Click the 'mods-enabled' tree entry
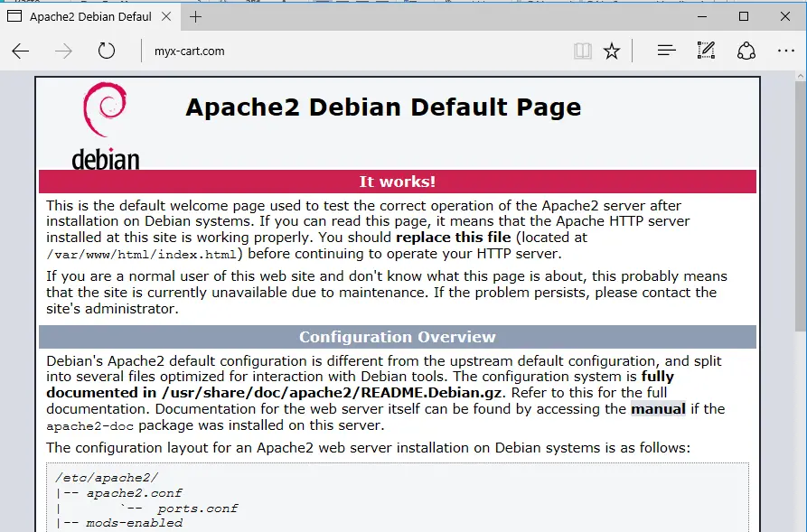The image size is (807, 532). tap(134, 523)
